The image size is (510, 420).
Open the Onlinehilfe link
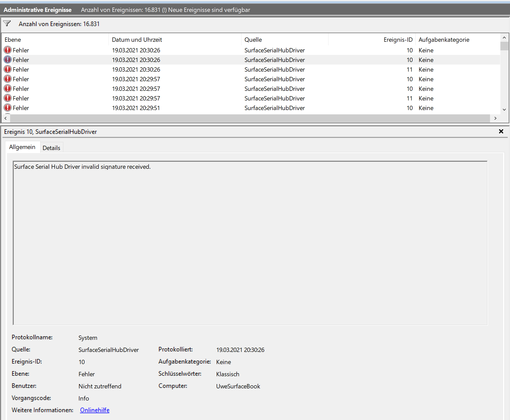point(95,410)
